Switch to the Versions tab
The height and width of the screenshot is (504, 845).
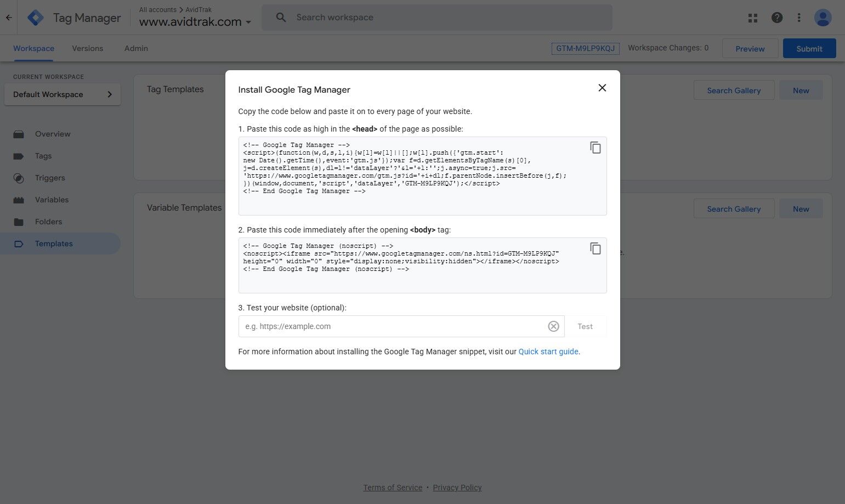coord(87,48)
